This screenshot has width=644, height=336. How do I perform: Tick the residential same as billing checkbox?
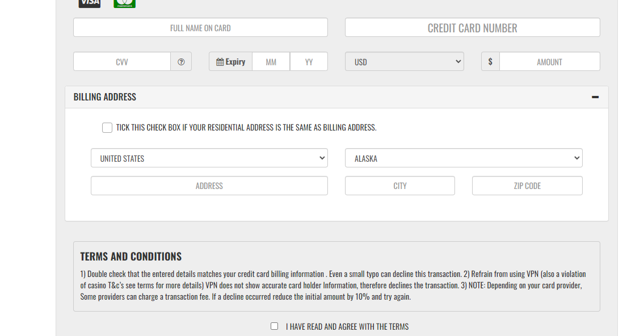[x=107, y=128]
